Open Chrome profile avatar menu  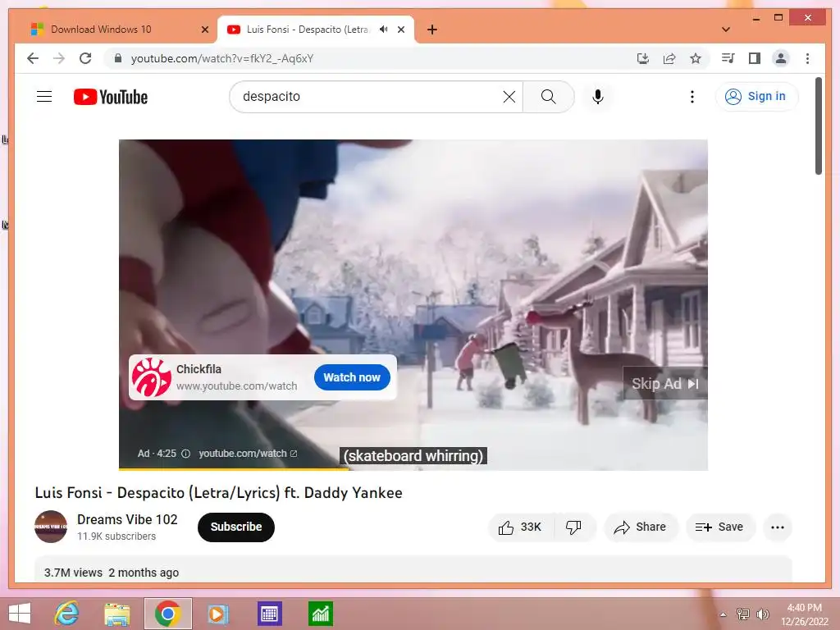pyautogui.click(x=781, y=58)
